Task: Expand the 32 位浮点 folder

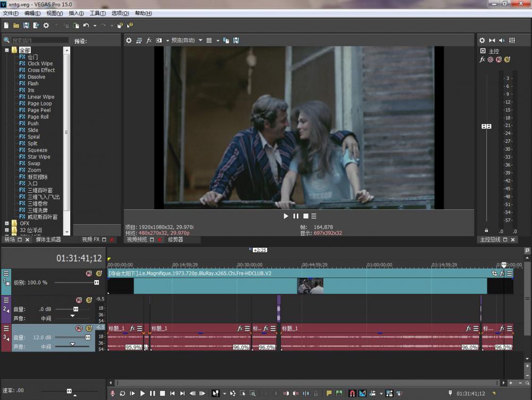Action: 6,230
